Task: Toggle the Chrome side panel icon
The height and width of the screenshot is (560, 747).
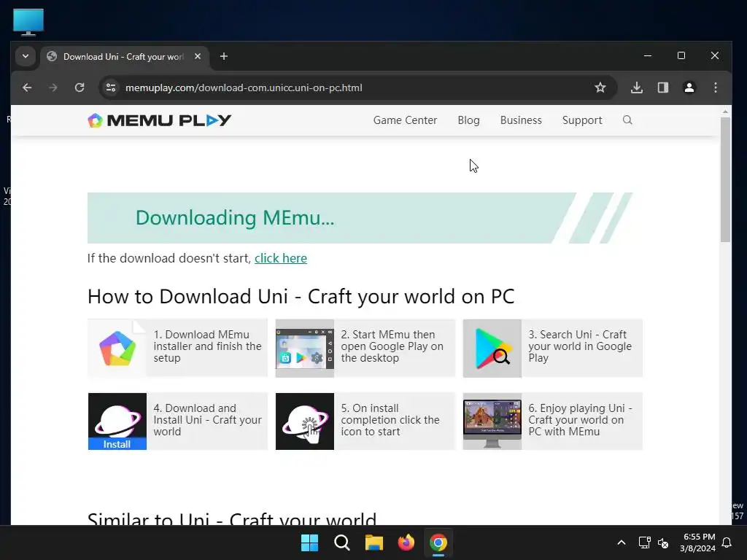Action: tap(663, 87)
